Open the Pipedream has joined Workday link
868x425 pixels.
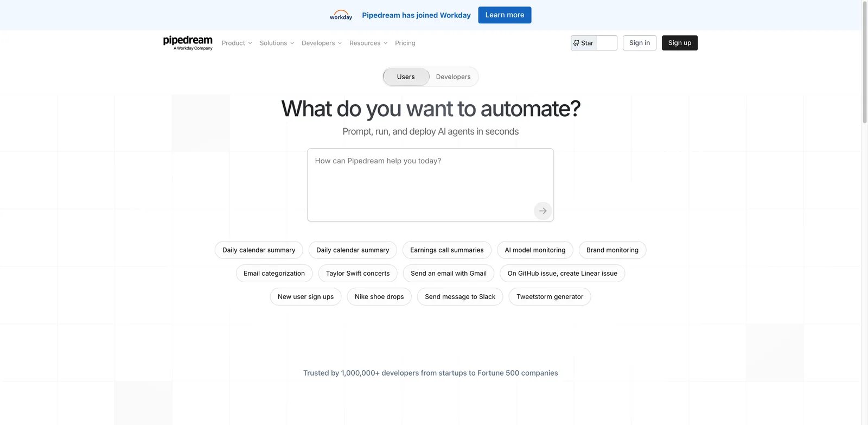pos(416,15)
